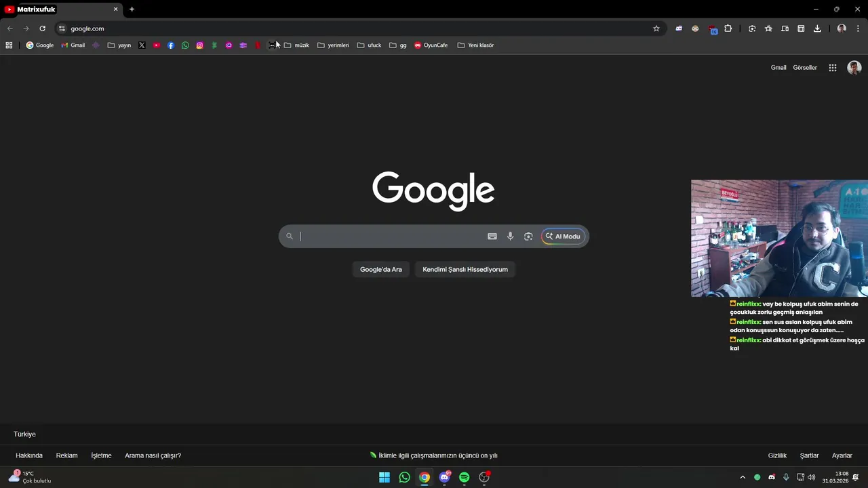868x488 pixels.
Task: Open the Reklam footer link
Action: tap(66, 455)
